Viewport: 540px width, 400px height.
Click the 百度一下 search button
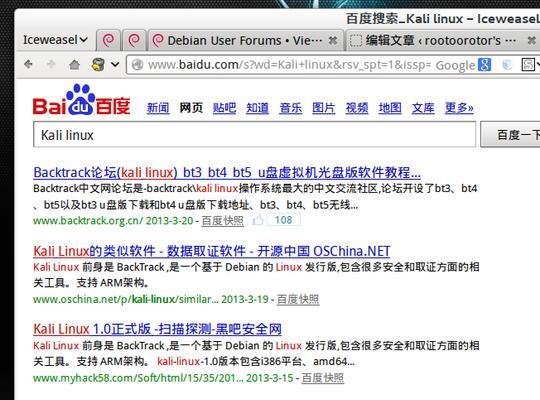511,135
